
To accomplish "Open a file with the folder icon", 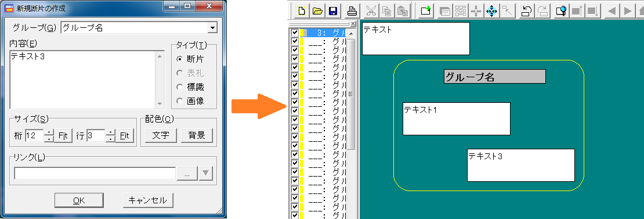I will pyautogui.click(x=317, y=10).
